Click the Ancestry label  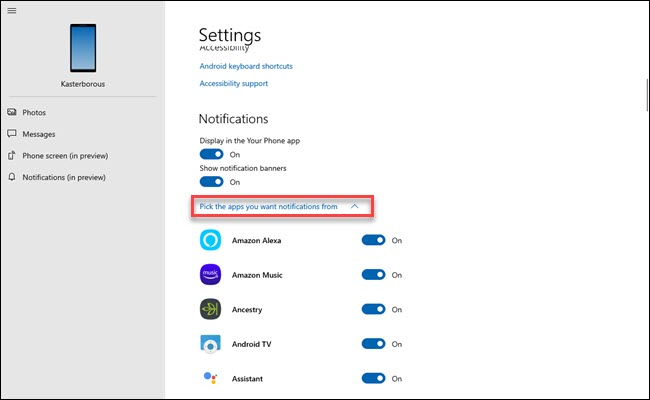[247, 310]
